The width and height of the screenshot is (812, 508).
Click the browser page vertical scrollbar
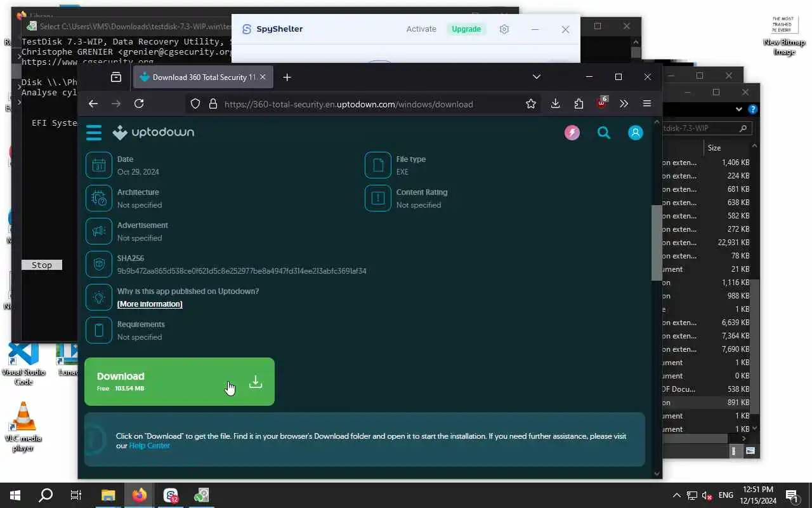[x=657, y=241]
